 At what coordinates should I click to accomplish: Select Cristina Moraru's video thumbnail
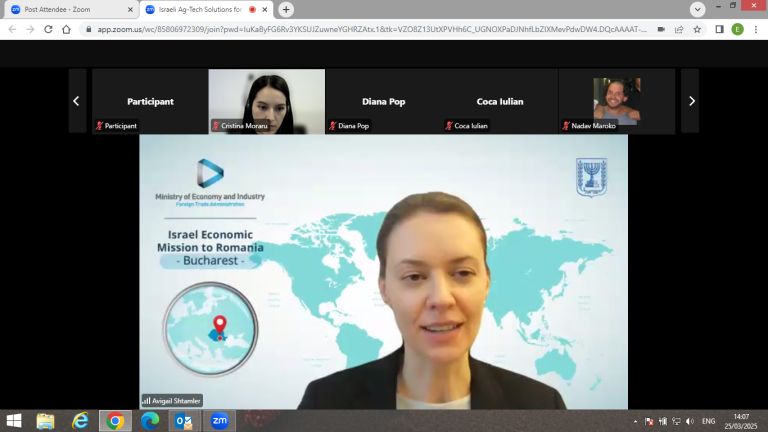click(x=266, y=101)
